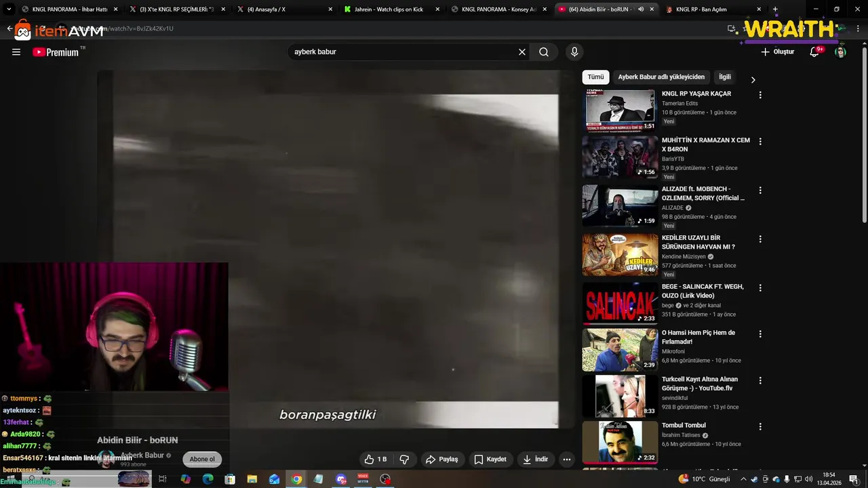Open options for O Hamsi Hem Piç video

[x=760, y=334]
